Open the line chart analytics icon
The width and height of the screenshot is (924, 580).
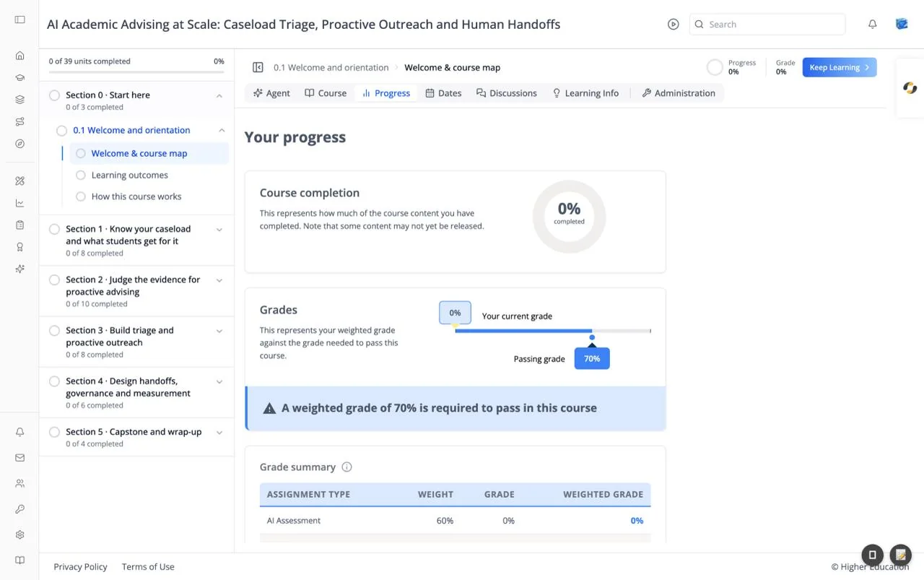pyautogui.click(x=19, y=203)
